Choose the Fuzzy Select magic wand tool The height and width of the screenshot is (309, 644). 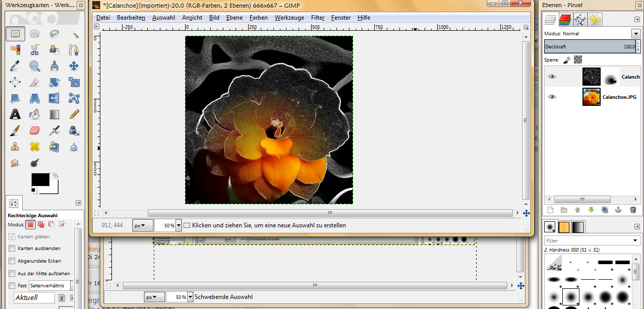[x=74, y=34]
